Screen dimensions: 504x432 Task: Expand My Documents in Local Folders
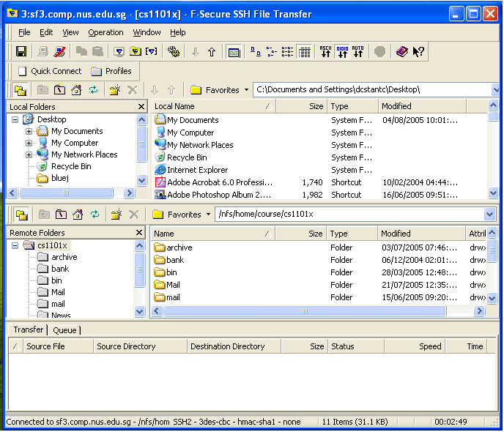click(x=29, y=131)
